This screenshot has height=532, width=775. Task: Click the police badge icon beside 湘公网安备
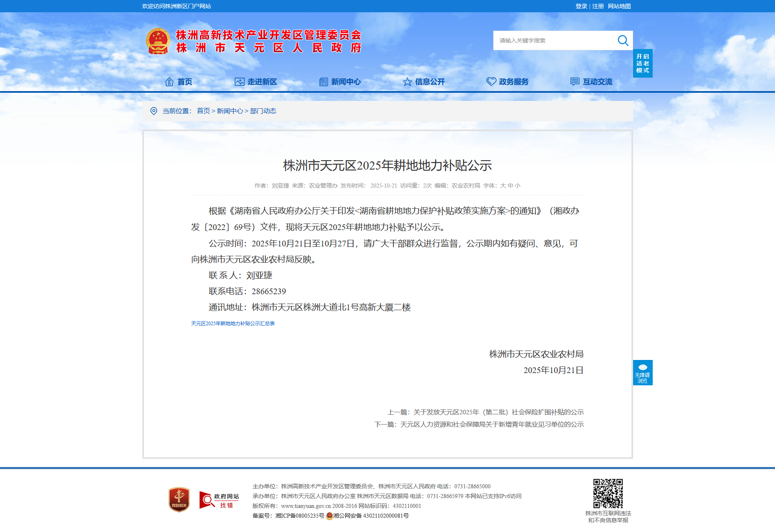click(x=329, y=516)
